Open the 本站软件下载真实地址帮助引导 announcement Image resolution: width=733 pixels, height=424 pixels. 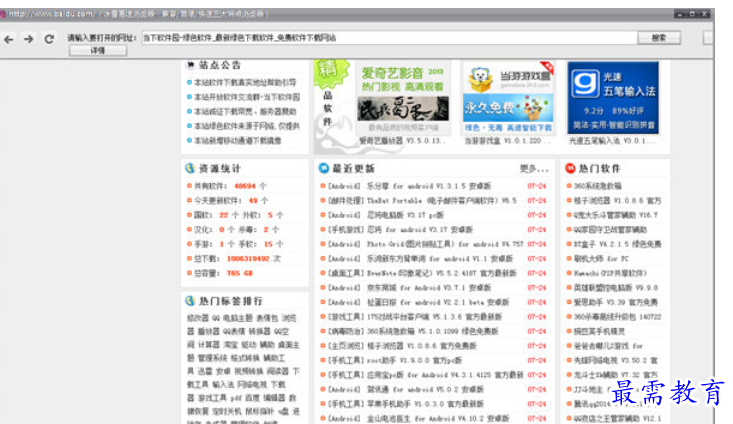(245, 83)
